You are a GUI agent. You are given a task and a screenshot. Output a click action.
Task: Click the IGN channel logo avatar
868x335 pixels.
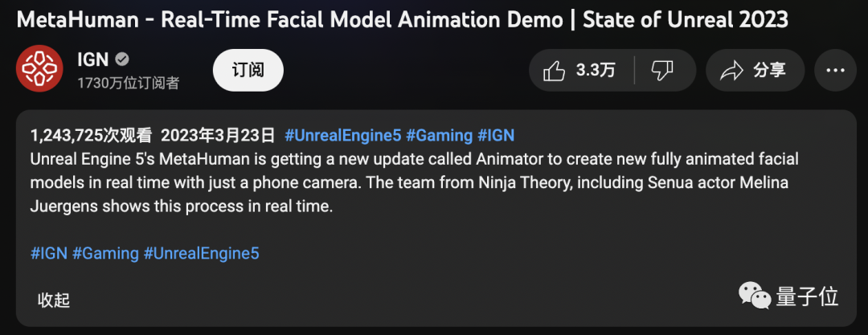pos(39,70)
